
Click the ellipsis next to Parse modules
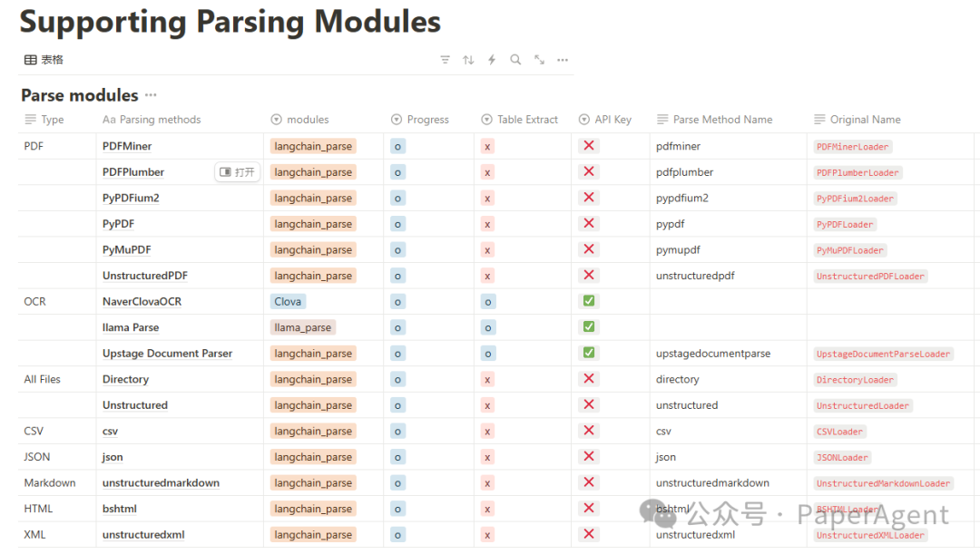151,95
